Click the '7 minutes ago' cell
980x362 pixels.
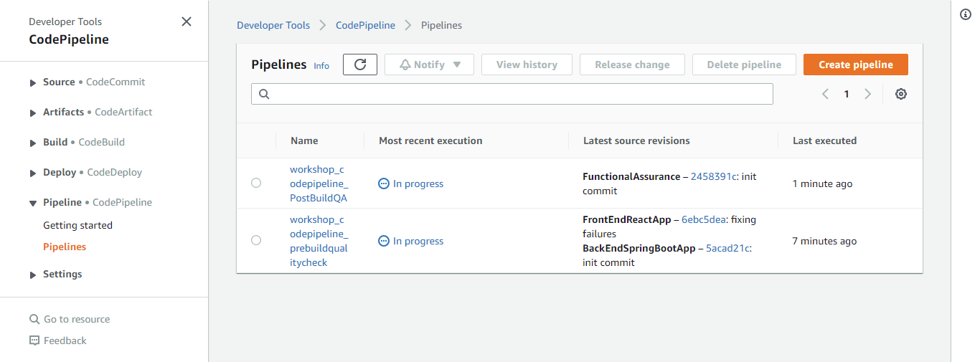(825, 241)
